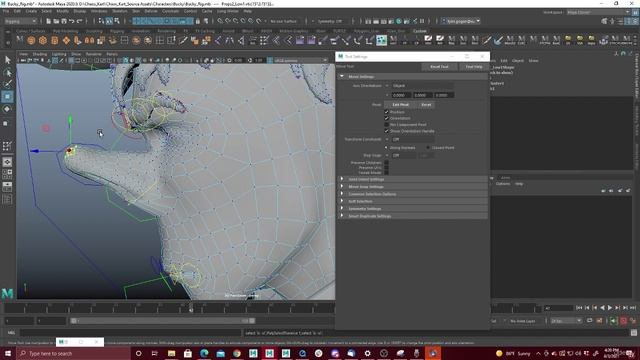
Task: Click the Windows taskbar search box
Action: (x=73, y=353)
